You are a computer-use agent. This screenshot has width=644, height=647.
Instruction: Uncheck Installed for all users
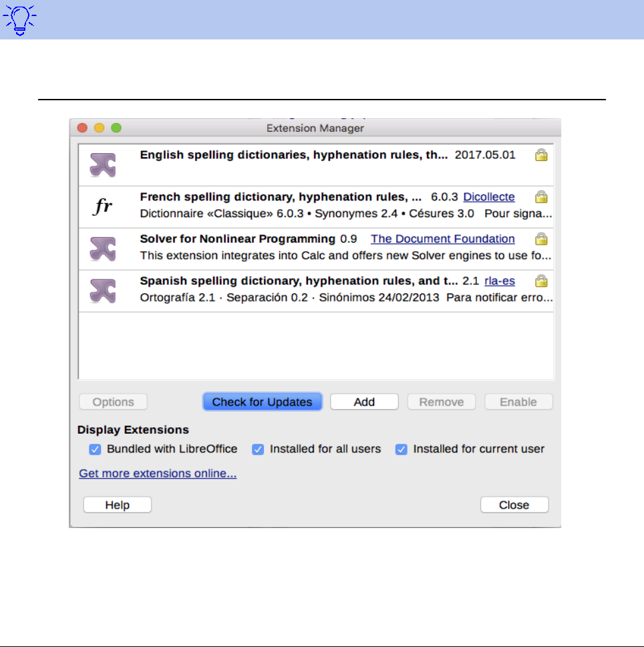click(258, 449)
